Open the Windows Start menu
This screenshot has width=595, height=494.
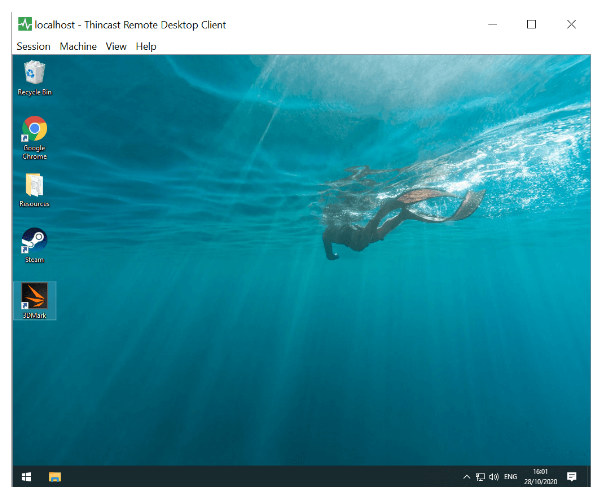point(27,477)
